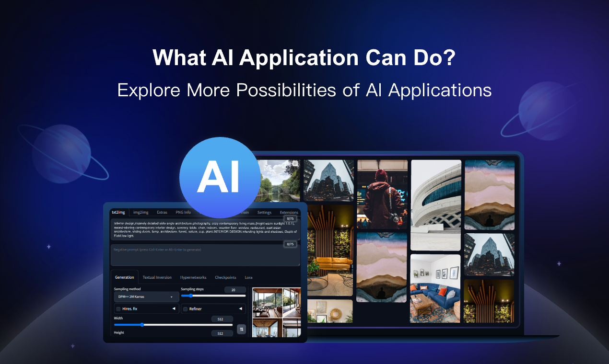This screenshot has width=609, height=364.
Task: Open the Sampling method dropdown
Action: pos(146,296)
